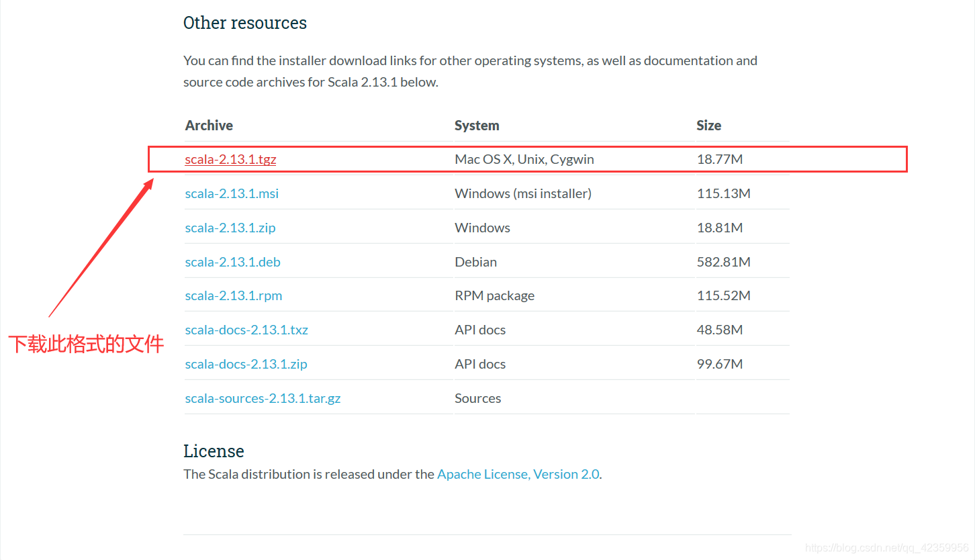This screenshot has height=560, width=975.
Task: Click the Archive column header
Action: [x=209, y=126]
